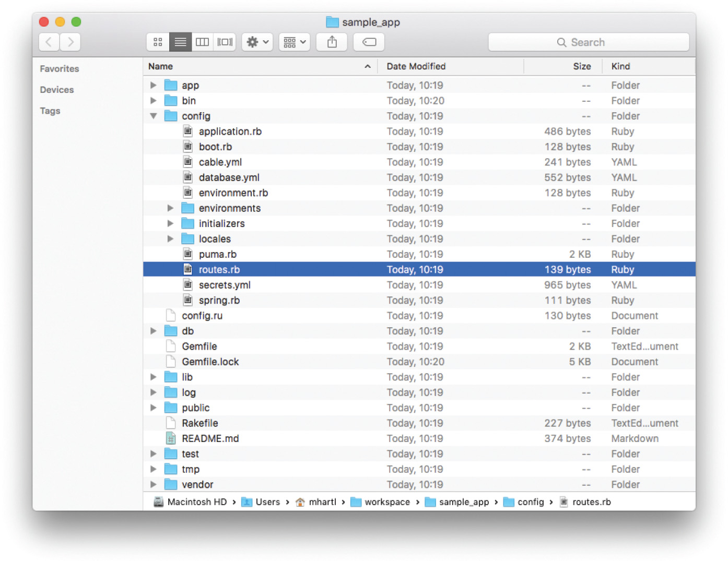This screenshot has height=561, width=728.
Task: Click Macintosh HD in the path bar
Action: (191, 502)
